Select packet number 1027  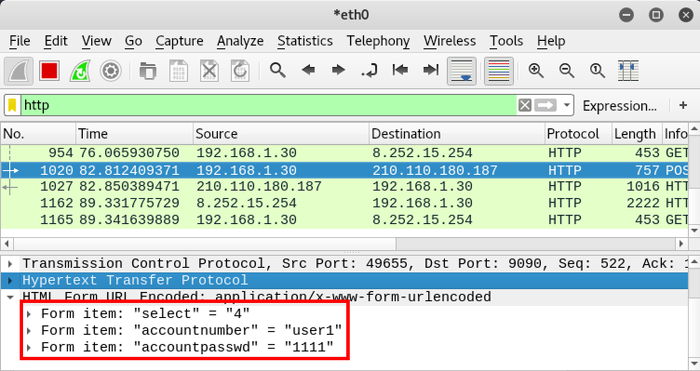[x=344, y=187]
